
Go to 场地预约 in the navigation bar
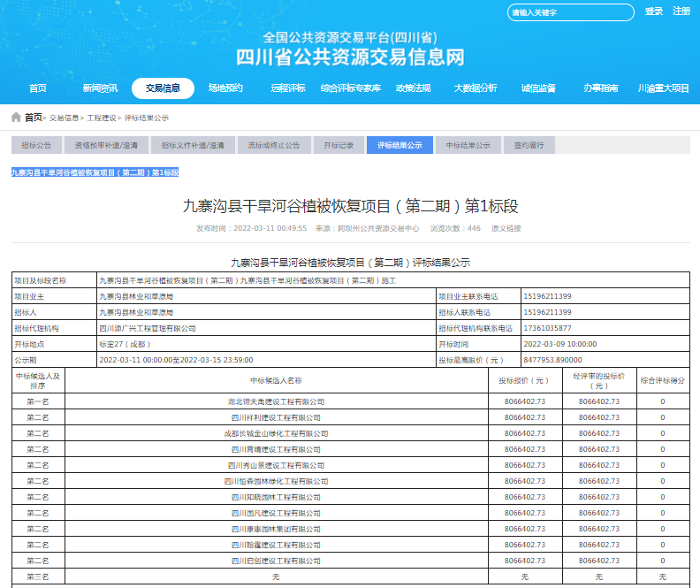coord(225,88)
